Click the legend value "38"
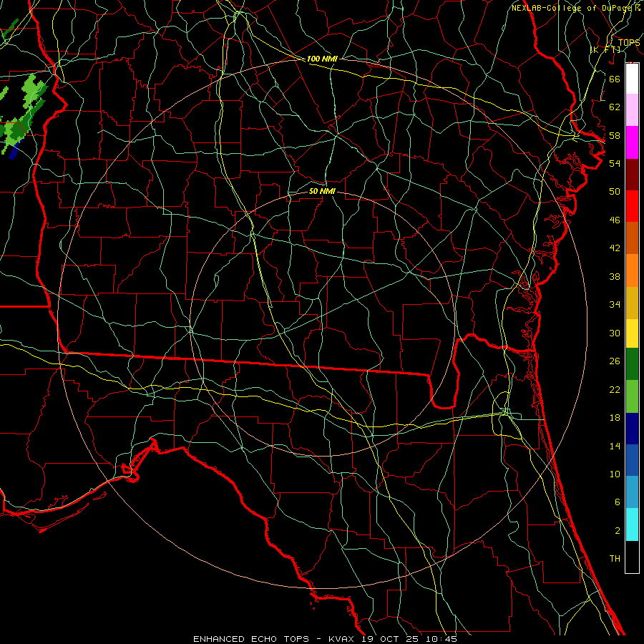This screenshot has height=644, width=644. coord(615,276)
